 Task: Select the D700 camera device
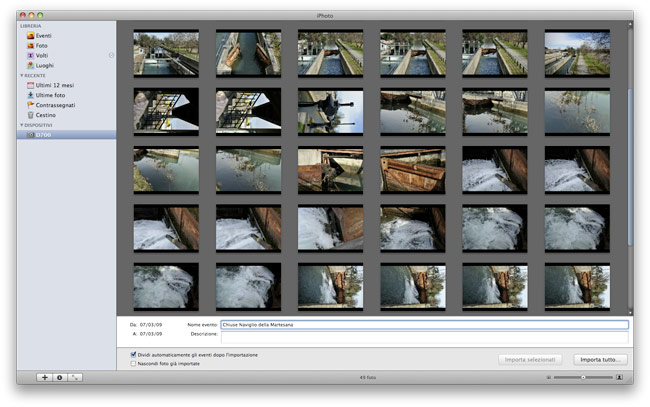pyautogui.click(x=66, y=135)
